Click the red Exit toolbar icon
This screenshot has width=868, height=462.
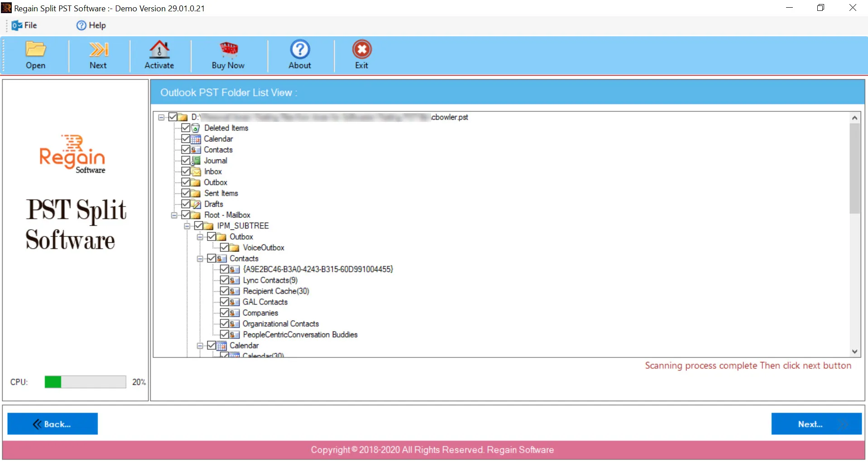(x=362, y=49)
